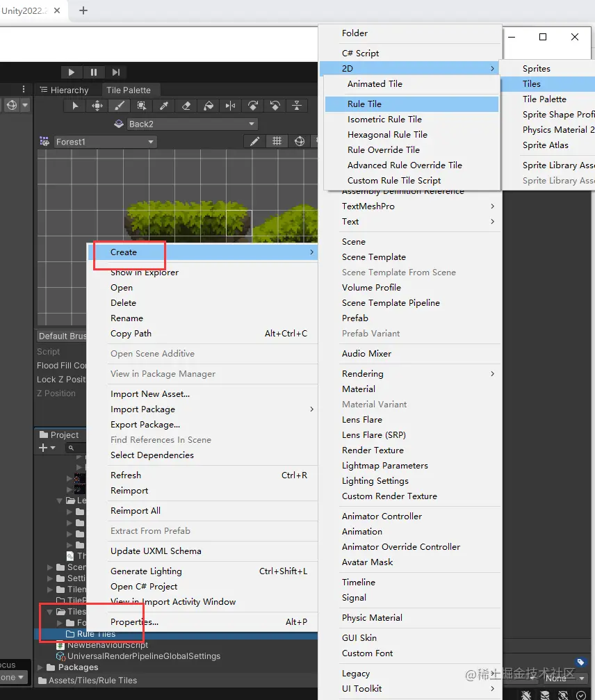Choose C# Script in the Create menu
This screenshot has width=595, height=700.
410,53
